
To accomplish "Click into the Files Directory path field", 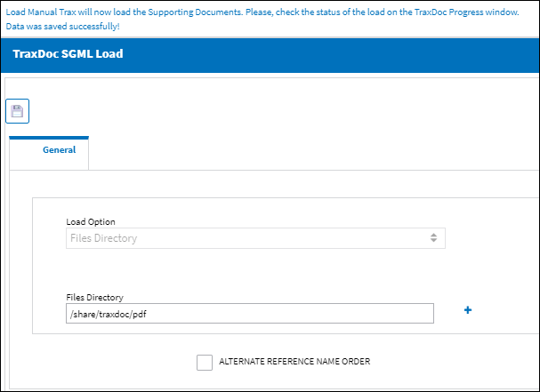I will (250, 314).
